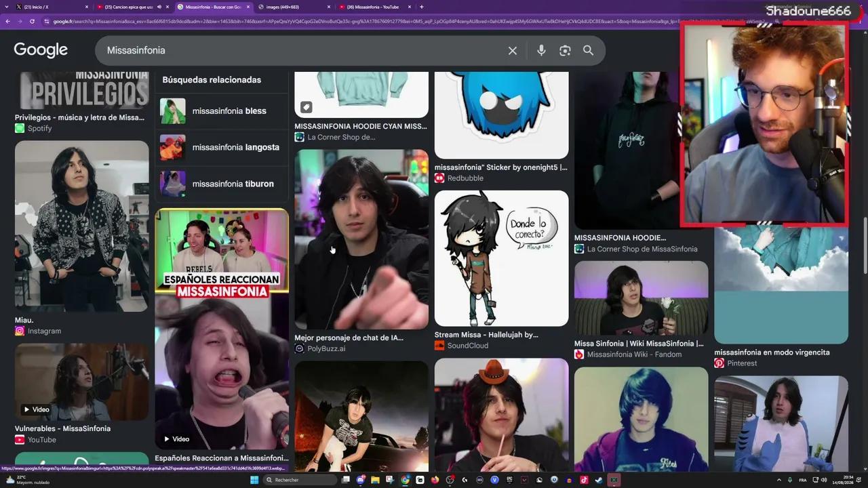The height and width of the screenshot is (488, 868).
Task: Start voice search with the microphone icon
Action: point(541,51)
